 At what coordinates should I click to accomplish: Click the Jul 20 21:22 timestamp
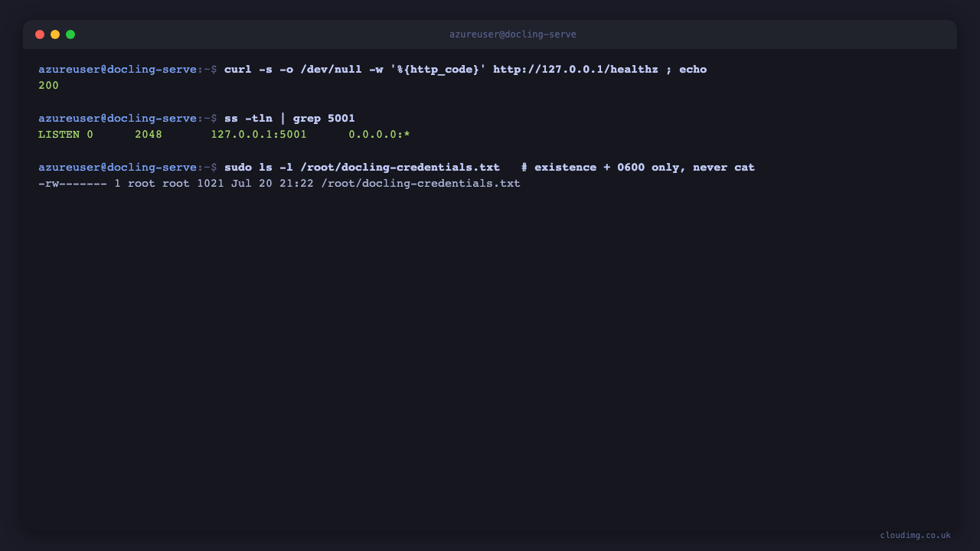coord(273,184)
